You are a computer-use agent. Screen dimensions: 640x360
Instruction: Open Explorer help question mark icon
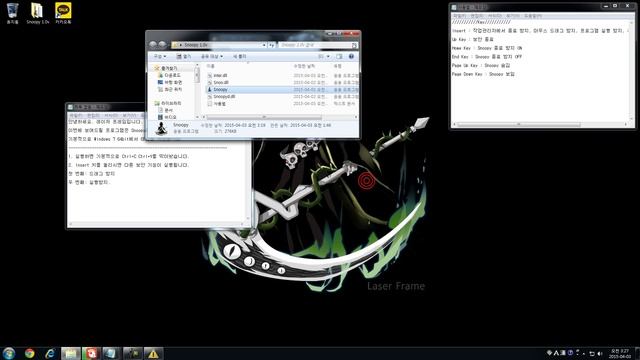351,56
